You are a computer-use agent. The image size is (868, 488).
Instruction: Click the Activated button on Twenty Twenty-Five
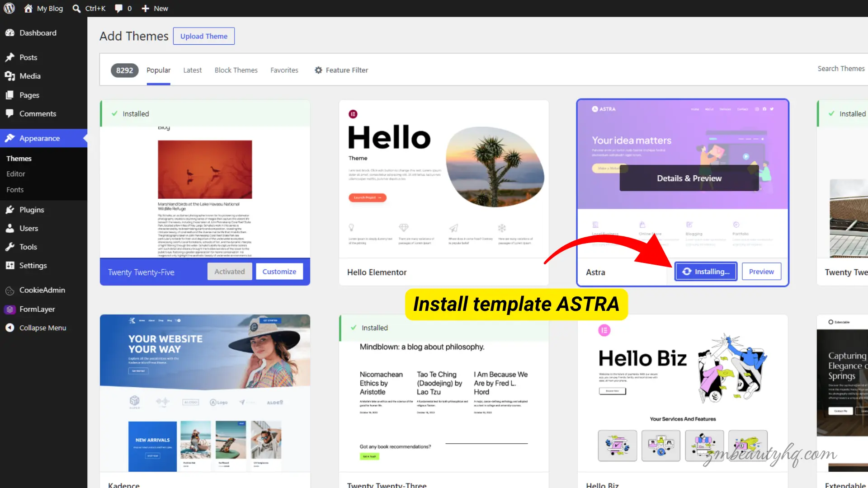(230, 272)
